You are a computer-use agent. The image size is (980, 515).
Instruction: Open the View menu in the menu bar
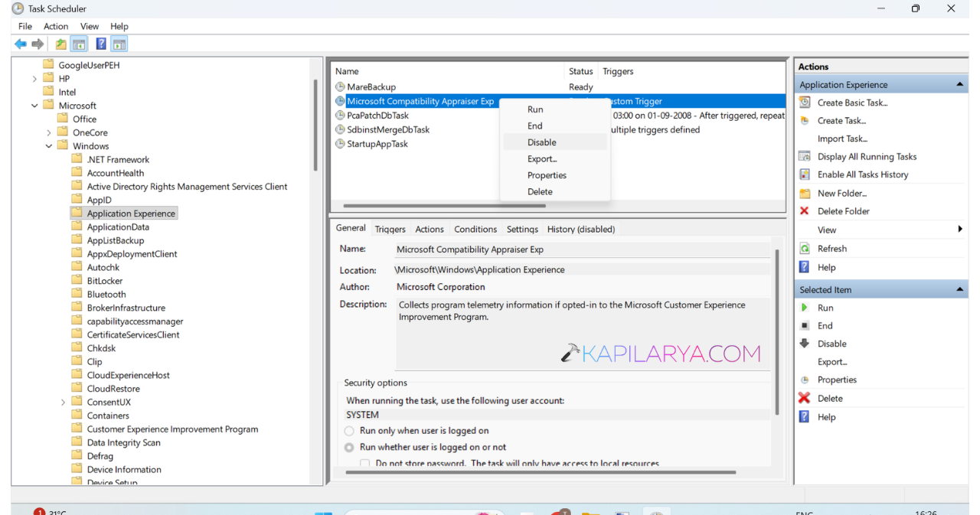[90, 26]
